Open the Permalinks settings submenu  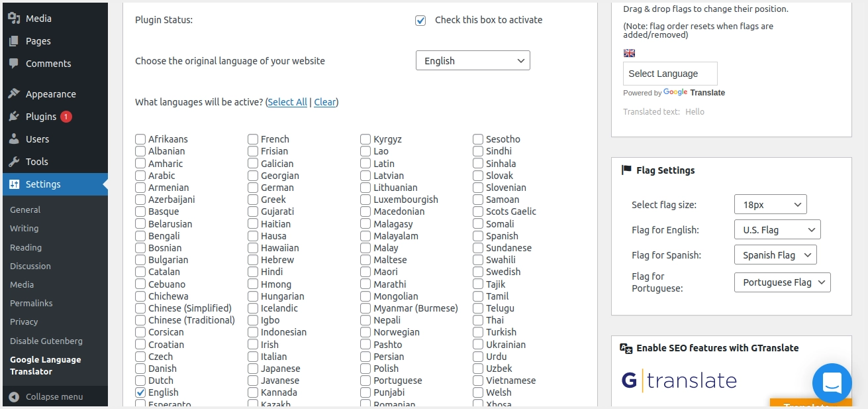point(31,303)
